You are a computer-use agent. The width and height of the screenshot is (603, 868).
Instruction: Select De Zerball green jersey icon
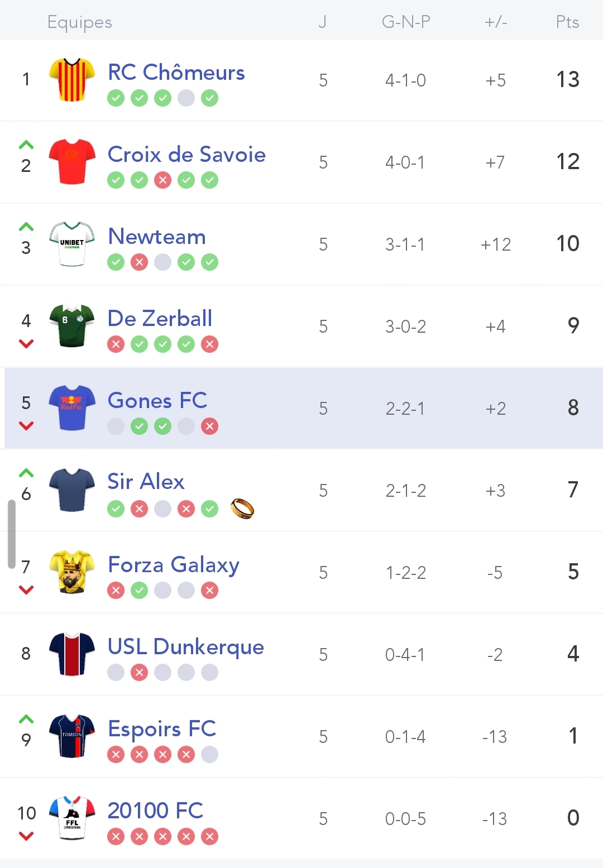click(x=71, y=325)
